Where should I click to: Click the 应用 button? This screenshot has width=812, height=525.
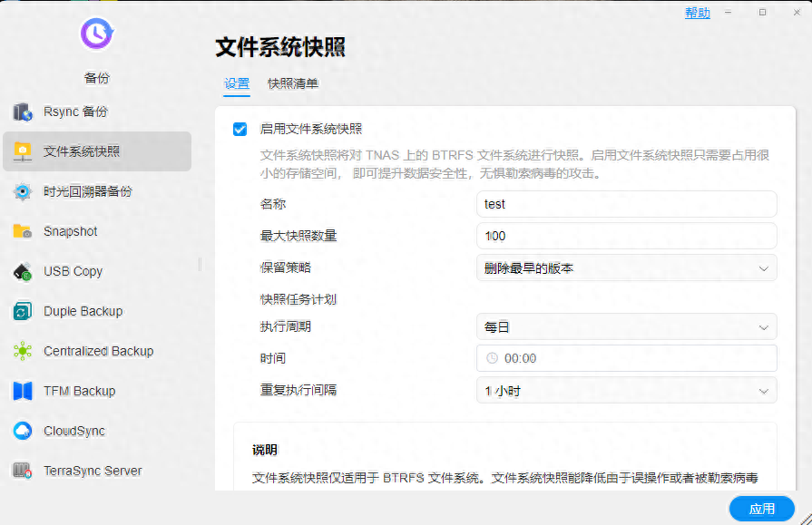coord(762,509)
